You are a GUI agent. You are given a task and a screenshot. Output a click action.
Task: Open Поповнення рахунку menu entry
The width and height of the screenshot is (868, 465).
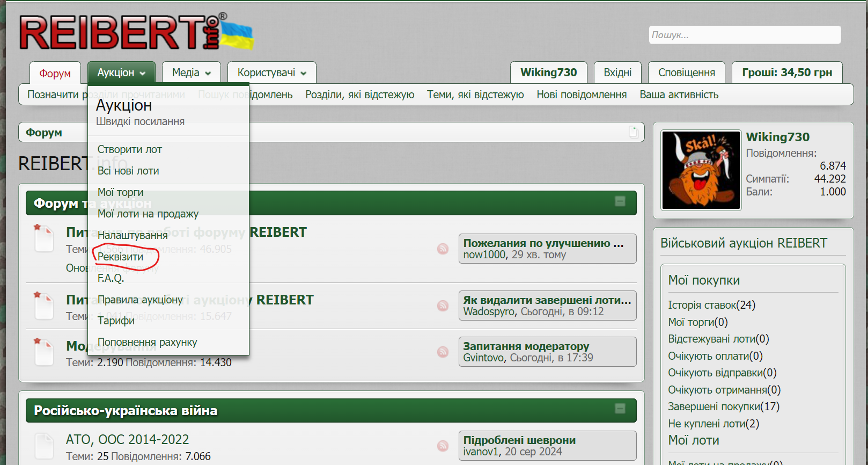click(x=147, y=342)
